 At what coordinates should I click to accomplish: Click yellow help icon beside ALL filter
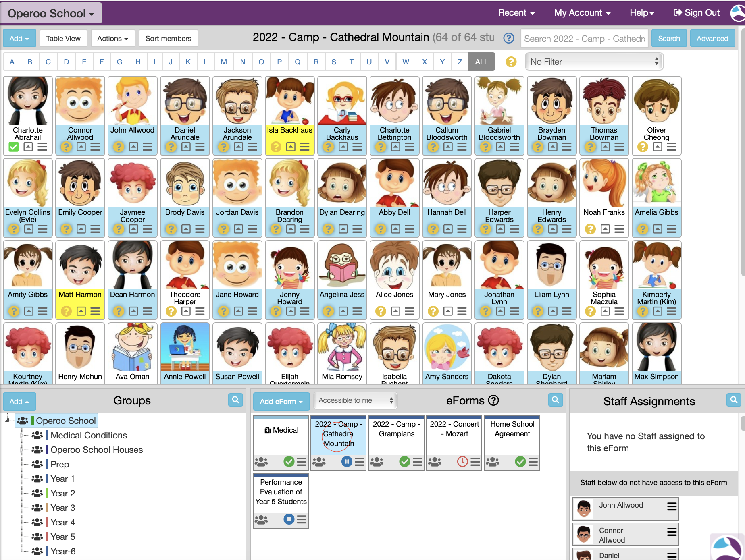(511, 62)
